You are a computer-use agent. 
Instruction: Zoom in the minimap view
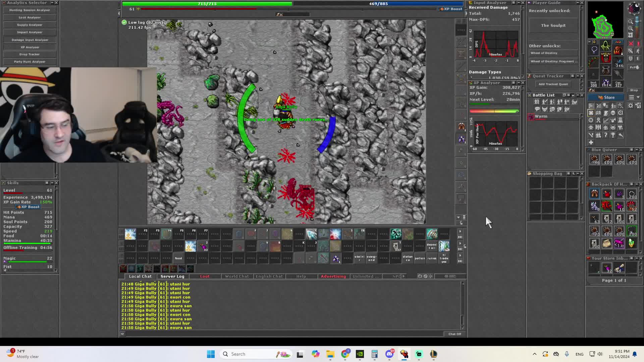(x=631, y=28)
